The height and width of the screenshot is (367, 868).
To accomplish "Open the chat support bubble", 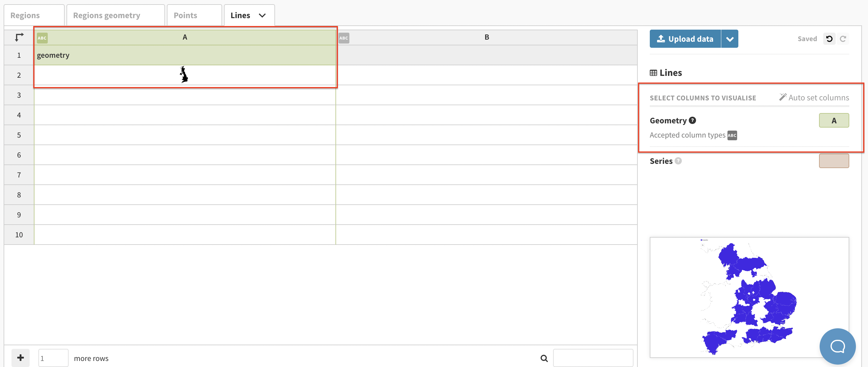I will (x=837, y=346).
